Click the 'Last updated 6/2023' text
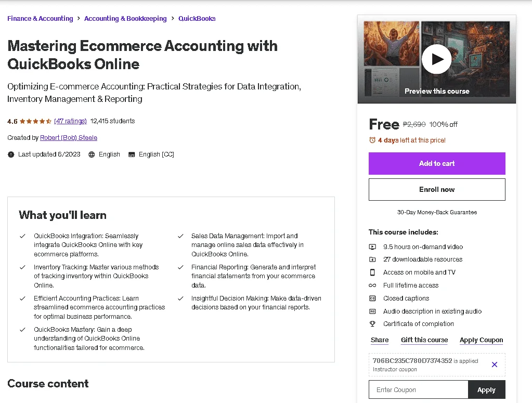 tap(49, 154)
